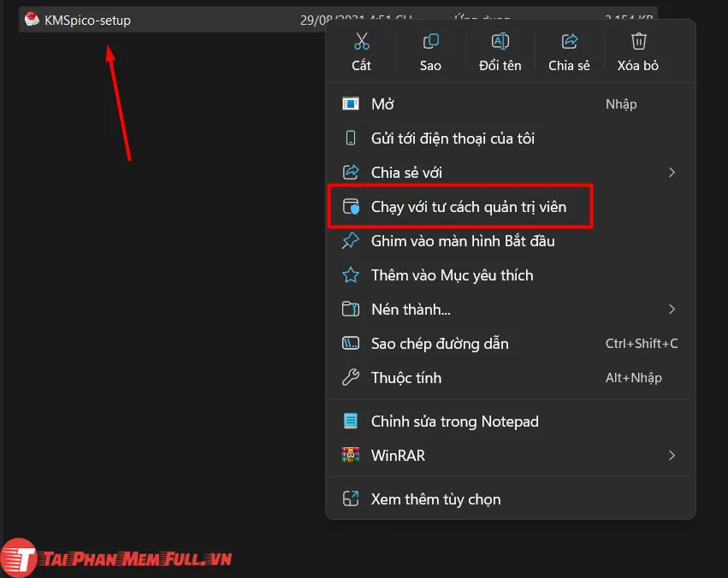Click the Chia sẻ (share) icon
This screenshot has height=578, width=728.
pyautogui.click(x=569, y=41)
